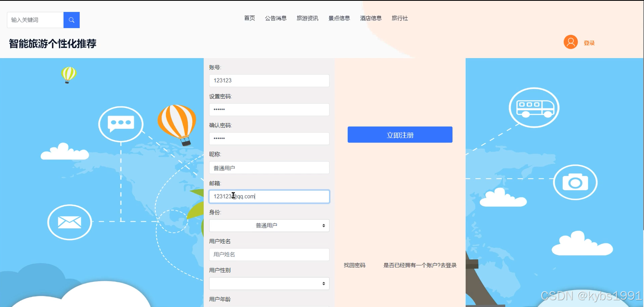Click the 昵称 input field
644x307 pixels.
point(269,168)
